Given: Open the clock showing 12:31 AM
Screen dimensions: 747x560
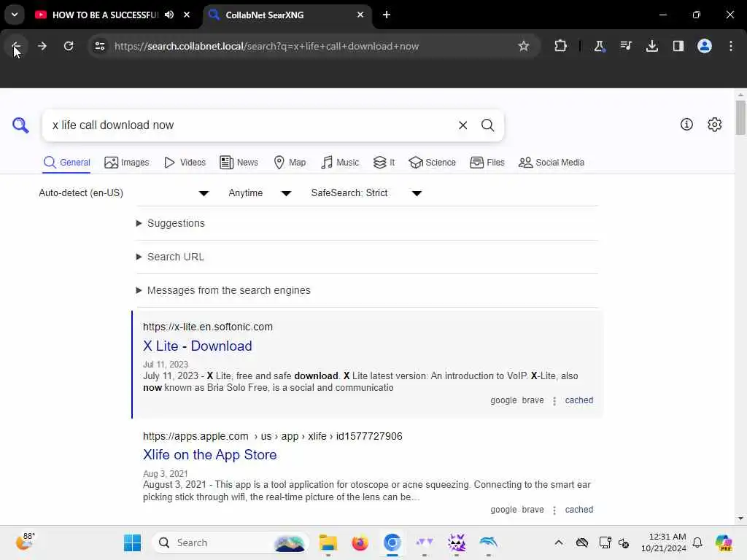Looking at the screenshot, I should coord(663,542).
